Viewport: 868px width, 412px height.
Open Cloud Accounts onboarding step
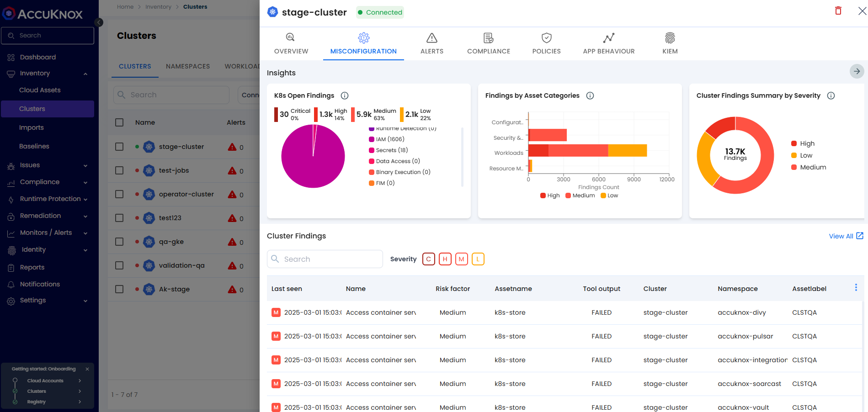48,380
